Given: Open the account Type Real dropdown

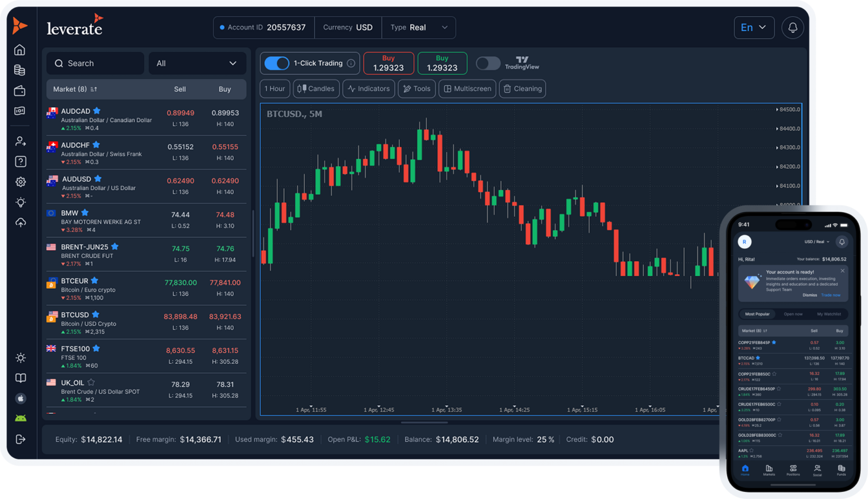Looking at the screenshot, I should pos(418,28).
